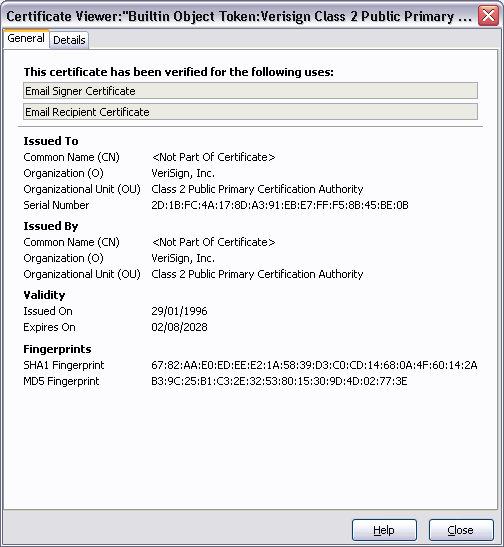Click the SHA1 fingerprint value 67:82:AA:E0
The width and height of the screenshot is (504, 547).
[314, 365]
